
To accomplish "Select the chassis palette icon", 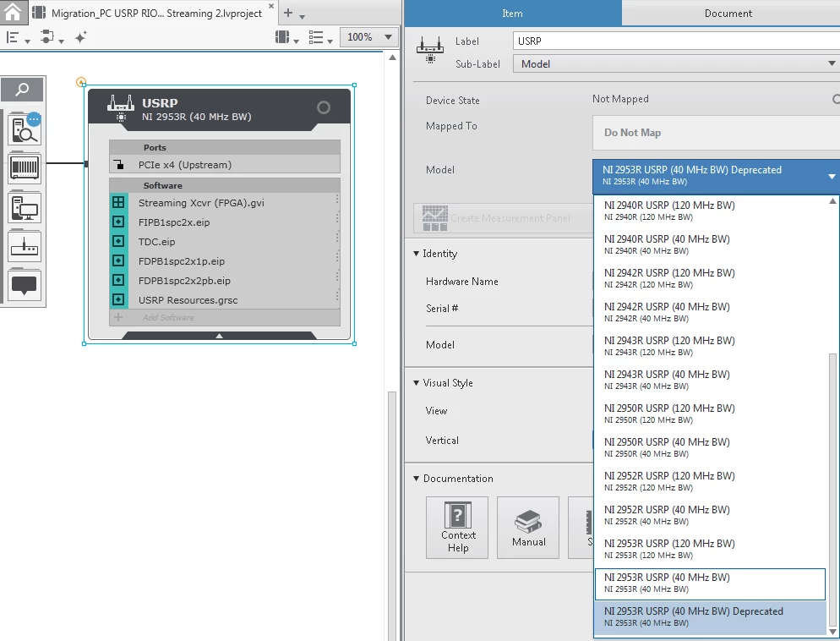I will [25, 167].
